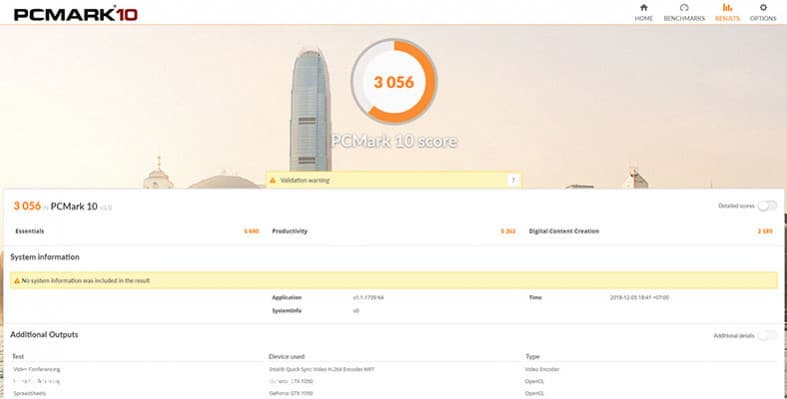The width and height of the screenshot is (787, 399).
Task: Click the Test column header
Action: click(18, 356)
